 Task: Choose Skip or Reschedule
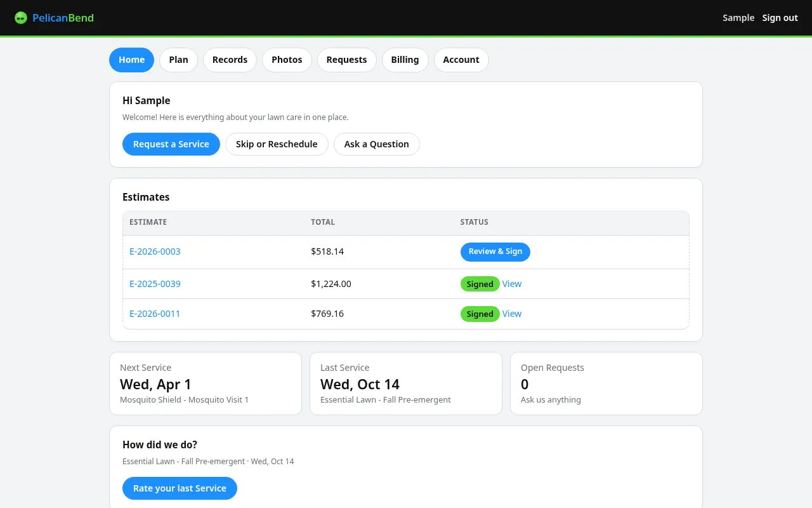point(277,144)
